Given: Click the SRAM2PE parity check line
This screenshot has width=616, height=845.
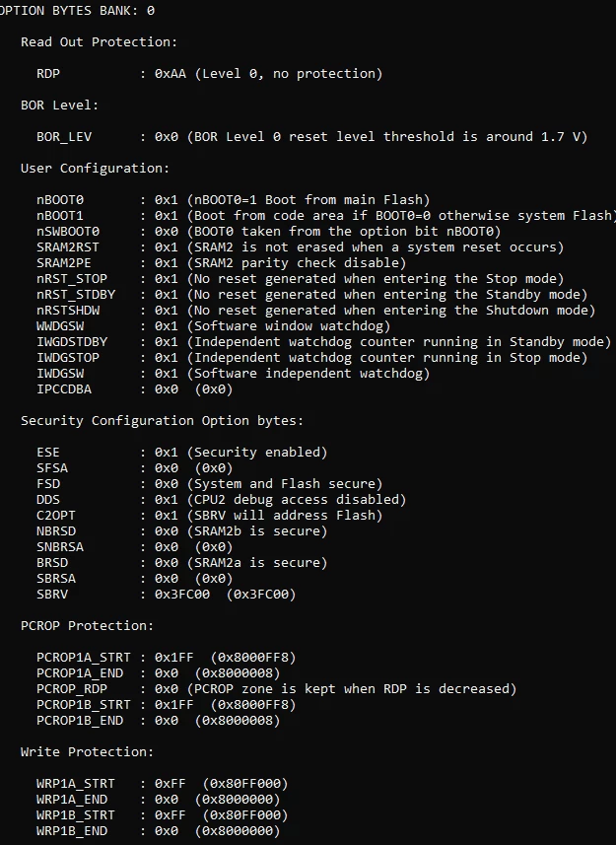Looking at the screenshot, I should pyautogui.click(x=222, y=262).
